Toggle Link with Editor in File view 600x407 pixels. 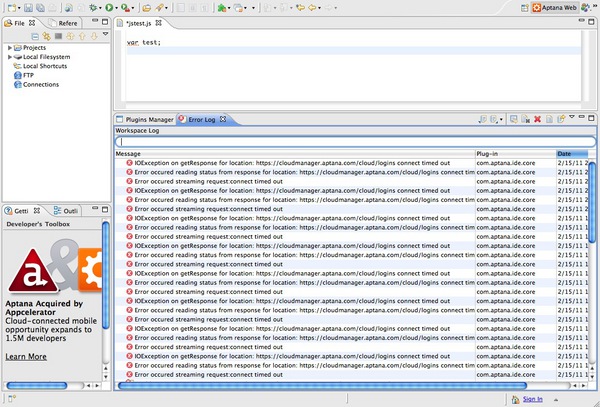[x=47, y=36]
